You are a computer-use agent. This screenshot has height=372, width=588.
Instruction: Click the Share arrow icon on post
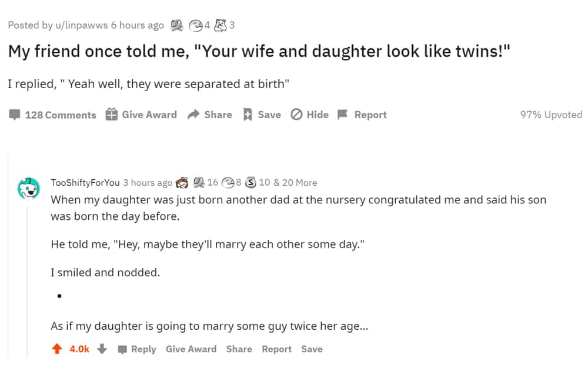193,114
